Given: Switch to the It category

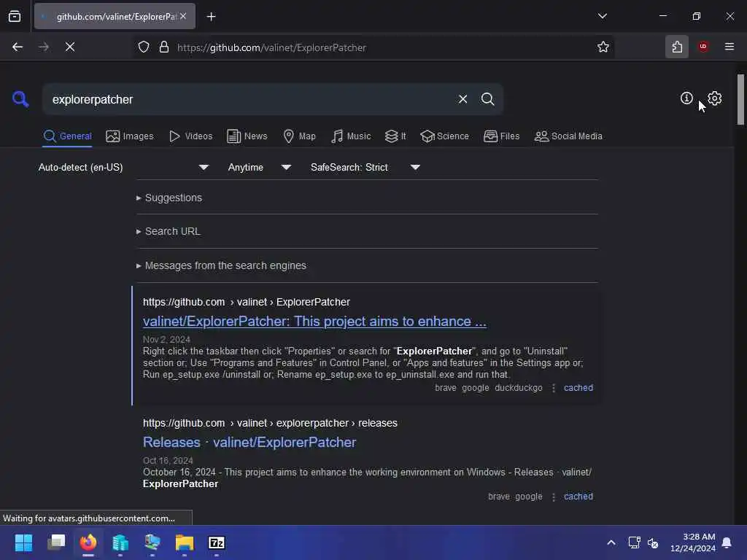Looking at the screenshot, I should pos(395,136).
